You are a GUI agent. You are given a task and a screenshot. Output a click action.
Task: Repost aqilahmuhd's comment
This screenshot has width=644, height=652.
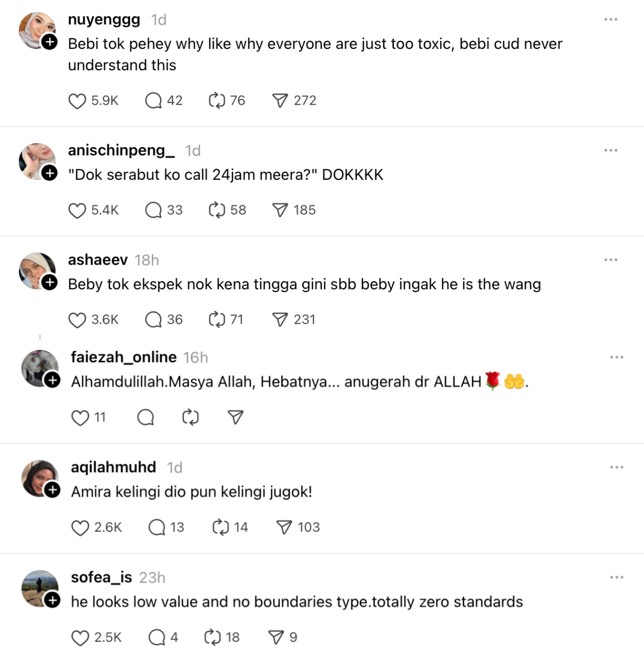(221, 528)
